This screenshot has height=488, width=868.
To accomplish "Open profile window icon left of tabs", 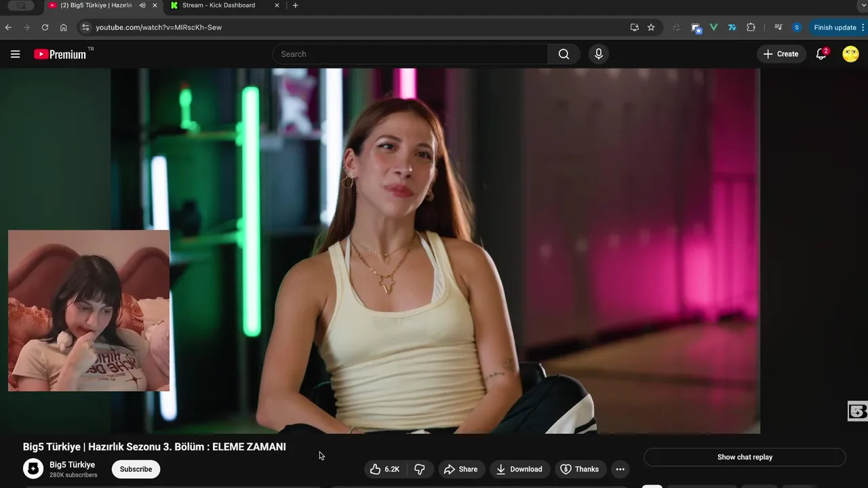I will [x=21, y=5].
